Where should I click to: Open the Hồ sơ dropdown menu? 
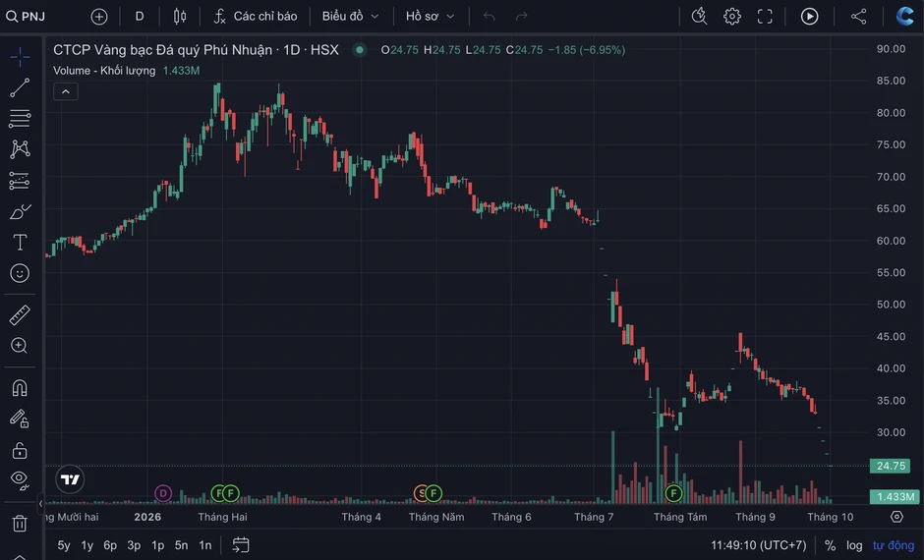pos(430,17)
